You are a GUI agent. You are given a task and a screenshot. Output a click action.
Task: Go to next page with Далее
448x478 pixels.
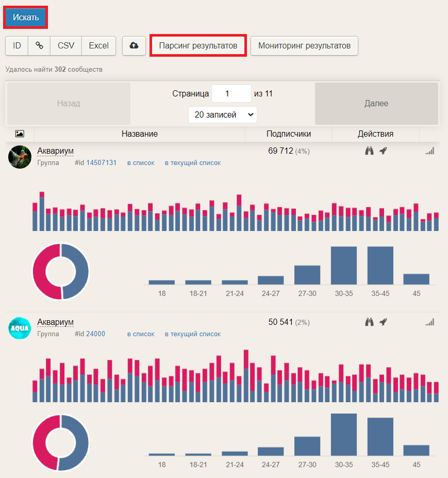click(x=376, y=104)
